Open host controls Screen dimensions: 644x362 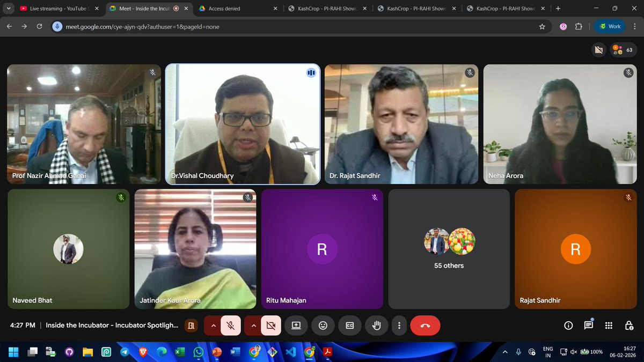[629, 326]
